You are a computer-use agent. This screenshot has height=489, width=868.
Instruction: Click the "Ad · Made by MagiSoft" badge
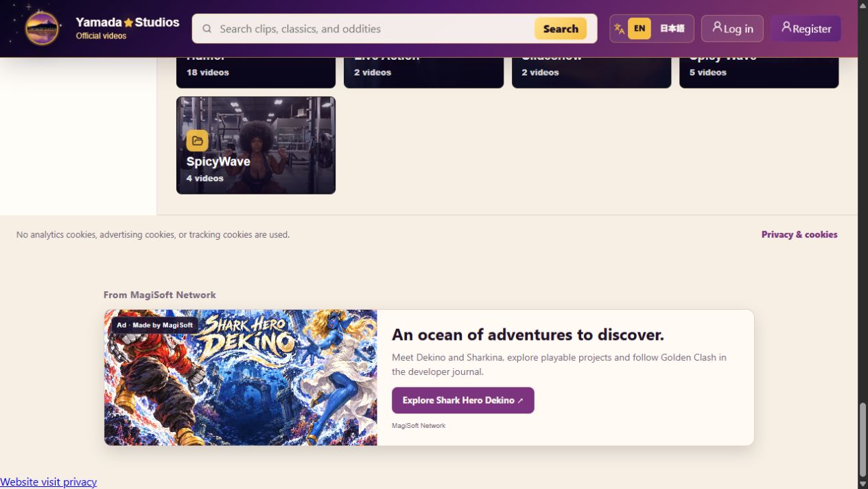pos(155,325)
